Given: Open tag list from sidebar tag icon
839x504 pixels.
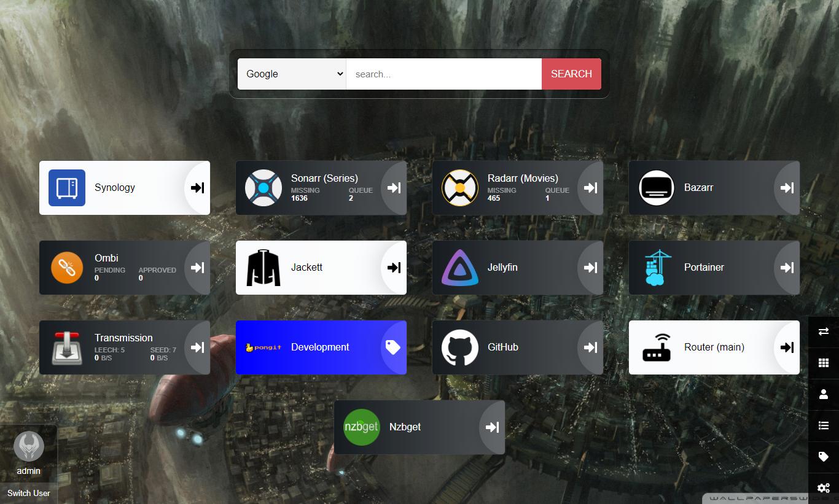Looking at the screenshot, I should tap(824, 457).
